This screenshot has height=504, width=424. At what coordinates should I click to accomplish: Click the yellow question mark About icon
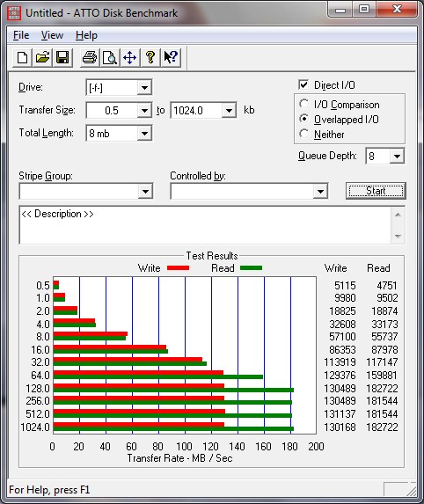click(x=150, y=57)
